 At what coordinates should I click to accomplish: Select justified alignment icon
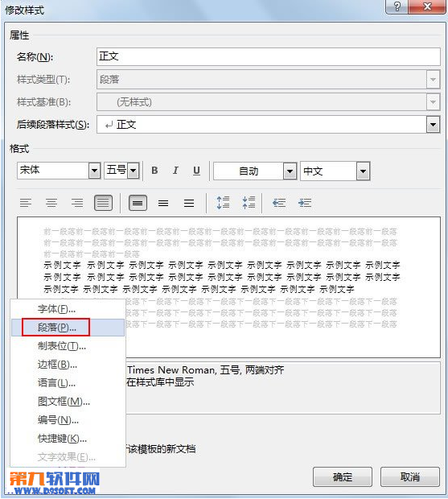coord(103,203)
